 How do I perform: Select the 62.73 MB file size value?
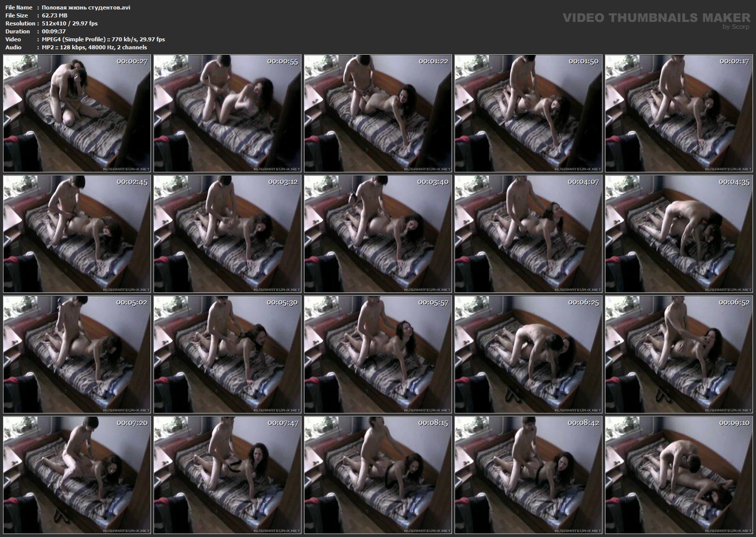click(x=54, y=15)
